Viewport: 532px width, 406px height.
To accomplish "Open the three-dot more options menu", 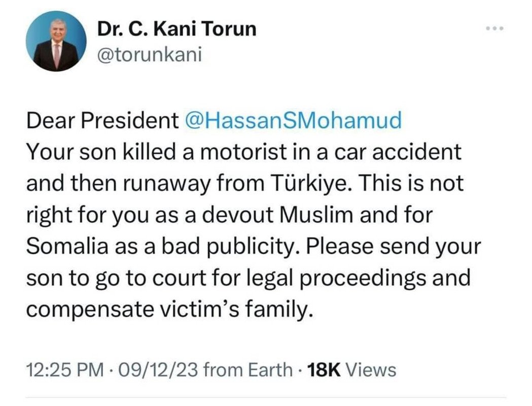I will (x=493, y=29).
